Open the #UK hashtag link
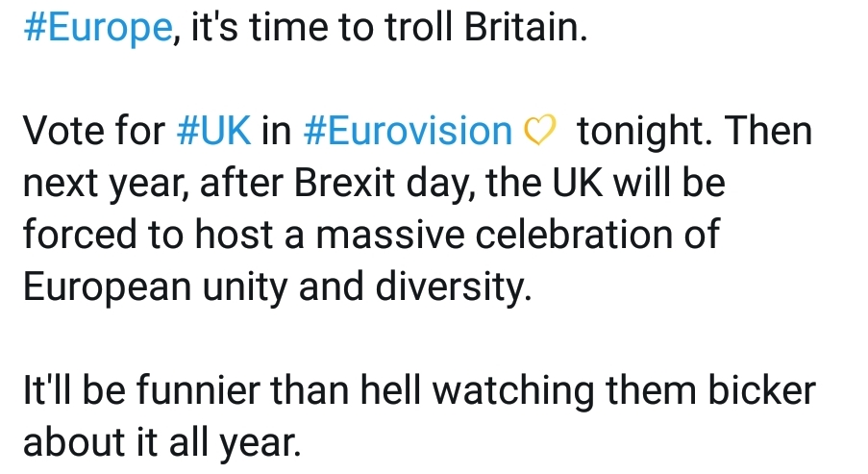This screenshot has height=474, width=868. click(214, 131)
